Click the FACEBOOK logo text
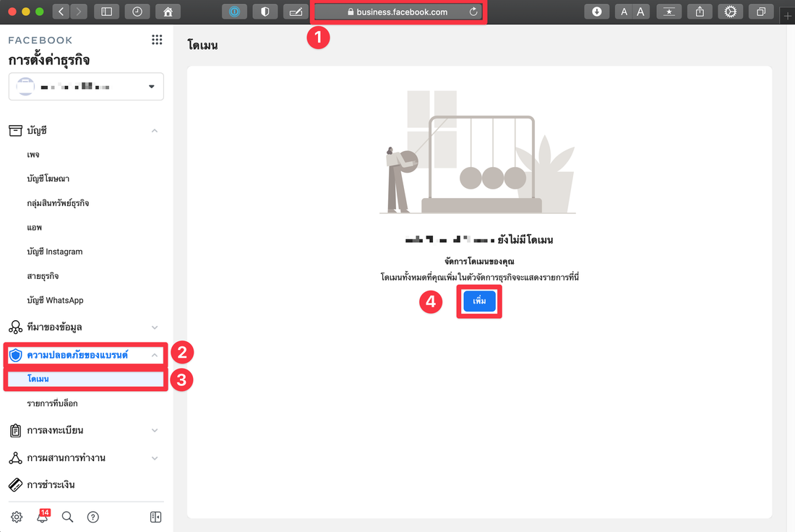This screenshot has width=795, height=532. (x=40, y=40)
